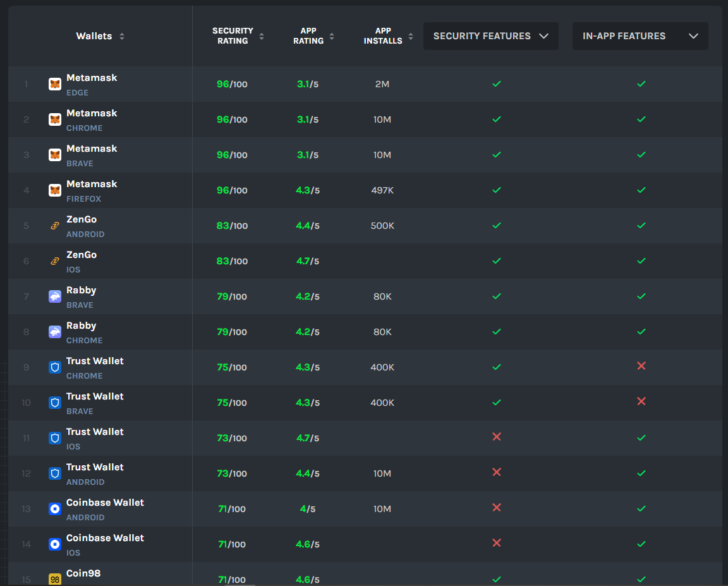Screen dimensions: 728x586
Task: Click the red in-app features X for Trust Wallet Chrome
Action: (x=641, y=365)
